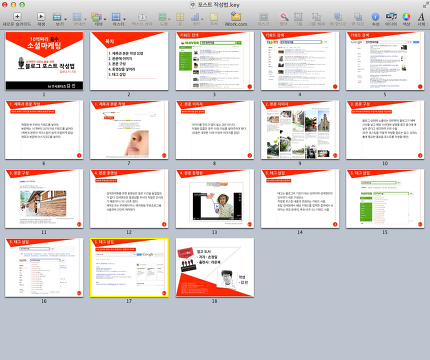Select slide 4 thumbnail
This screenshot has height=360, width=430.
click(300, 61)
